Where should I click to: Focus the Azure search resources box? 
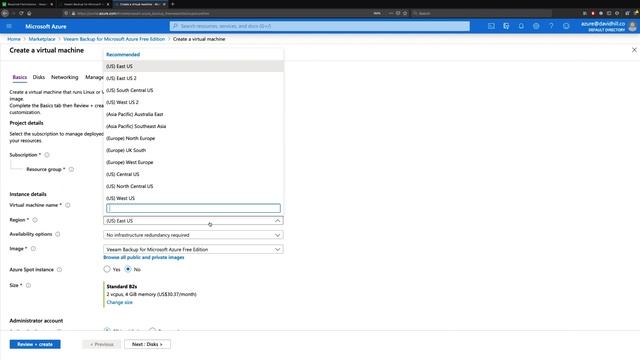pyautogui.click(x=320, y=26)
